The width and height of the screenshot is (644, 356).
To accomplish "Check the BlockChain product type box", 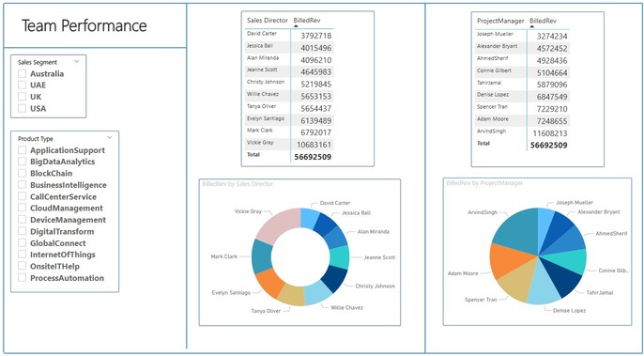I will point(23,173).
